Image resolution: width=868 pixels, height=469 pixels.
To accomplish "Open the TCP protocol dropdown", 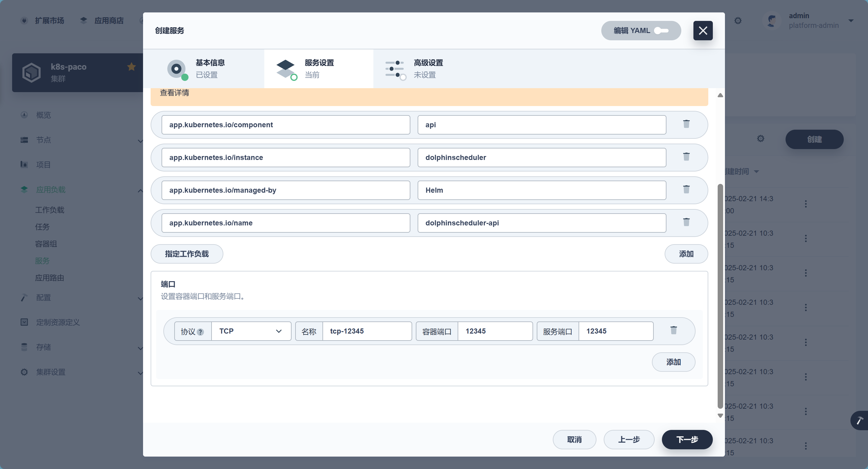I will pyautogui.click(x=251, y=331).
